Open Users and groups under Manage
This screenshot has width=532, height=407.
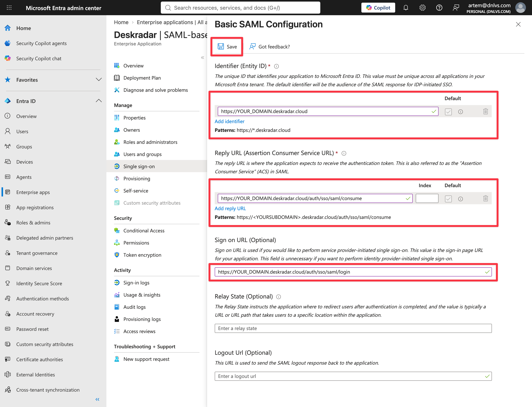(x=142, y=154)
